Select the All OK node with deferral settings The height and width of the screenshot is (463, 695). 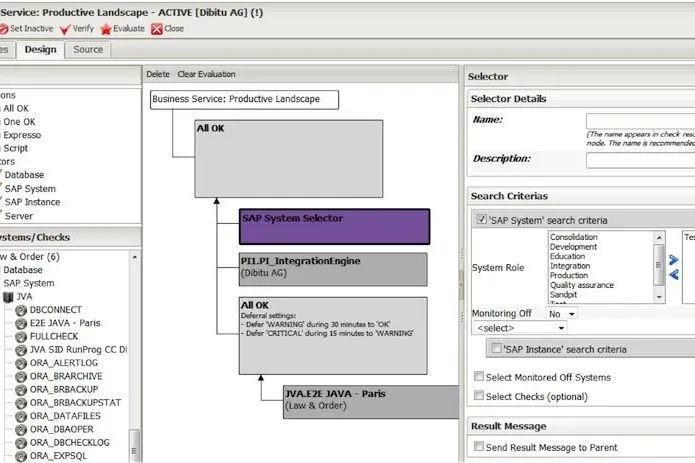(x=333, y=336)
